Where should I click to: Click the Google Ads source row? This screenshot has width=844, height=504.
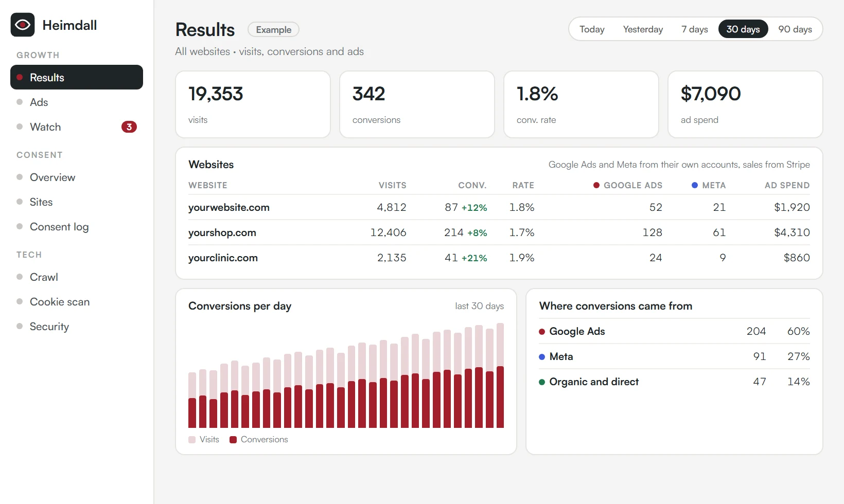click(x=674, y=331)
